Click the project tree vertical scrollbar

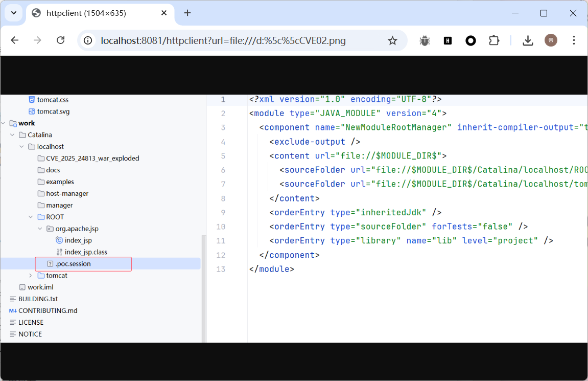pos(203,286)
